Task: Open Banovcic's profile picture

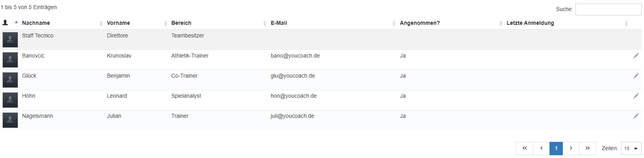Action: [x=10, y=60]
